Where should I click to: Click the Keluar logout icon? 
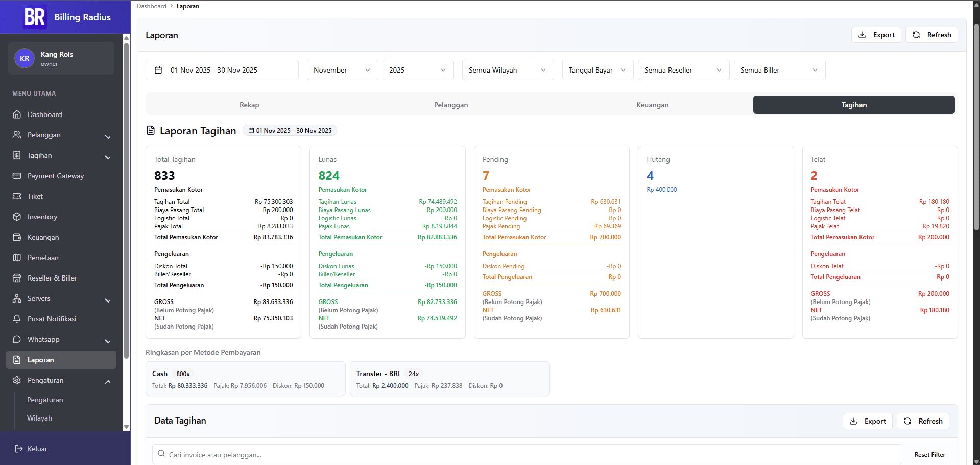coord(19,449)
